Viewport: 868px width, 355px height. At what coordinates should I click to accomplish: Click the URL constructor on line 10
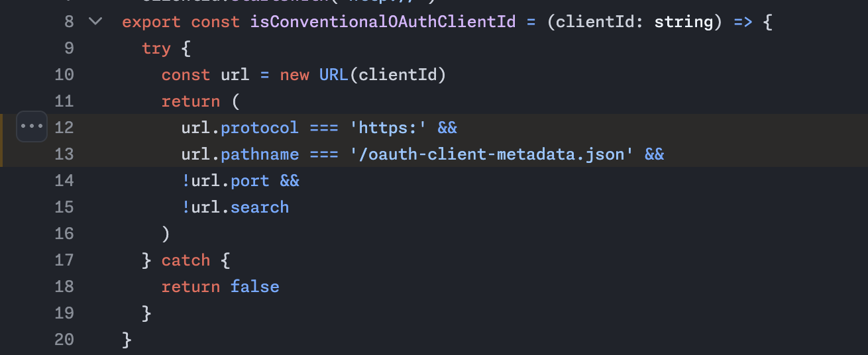point(333,74)
